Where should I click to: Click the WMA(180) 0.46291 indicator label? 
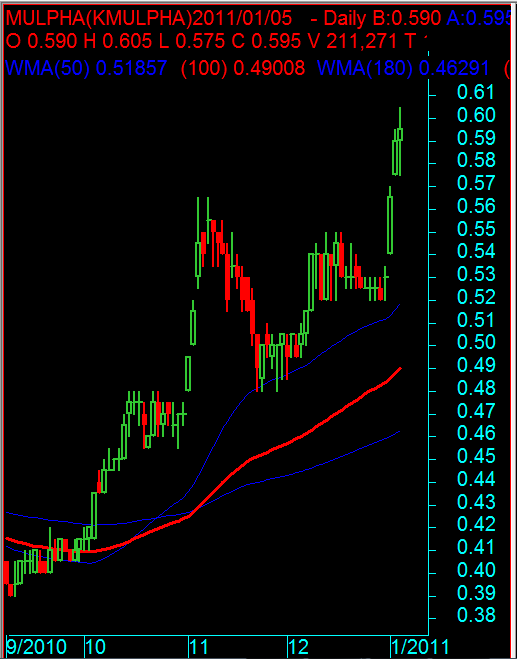coord(403,68)
